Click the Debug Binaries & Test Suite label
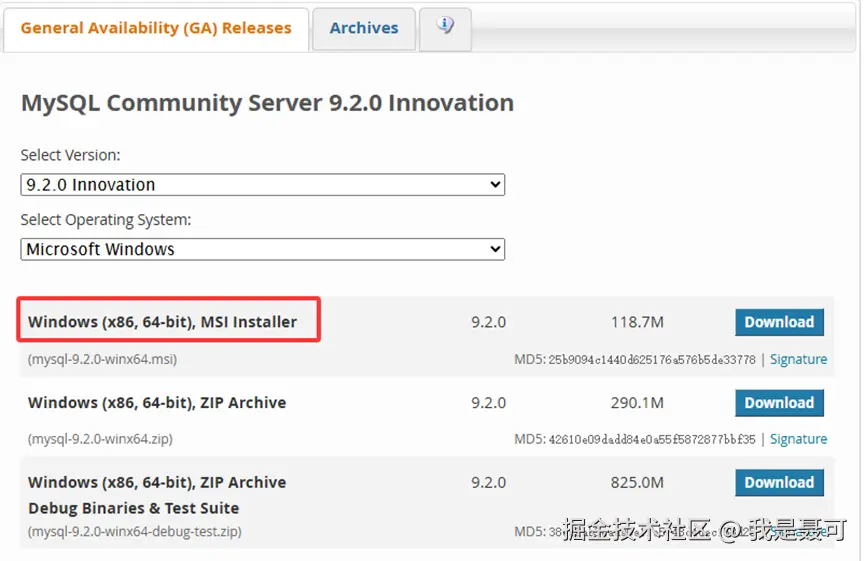This screenshot has width=865, height=561. [134, 508]
